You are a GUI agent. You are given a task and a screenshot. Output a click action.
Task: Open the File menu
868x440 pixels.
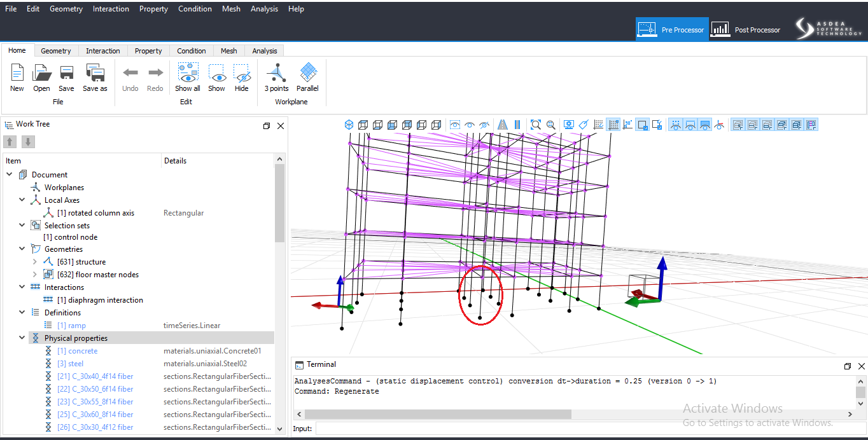pyautogui.click(x=11, y=9)
